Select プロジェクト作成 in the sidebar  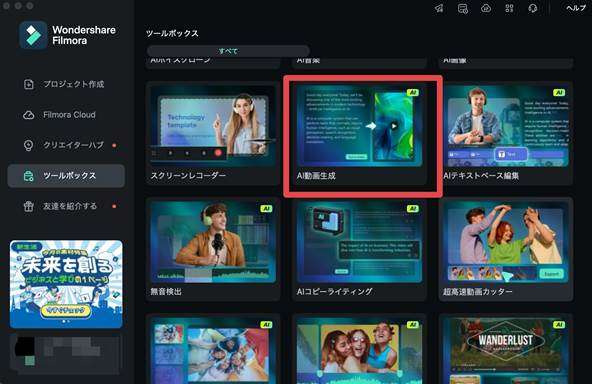66,84
